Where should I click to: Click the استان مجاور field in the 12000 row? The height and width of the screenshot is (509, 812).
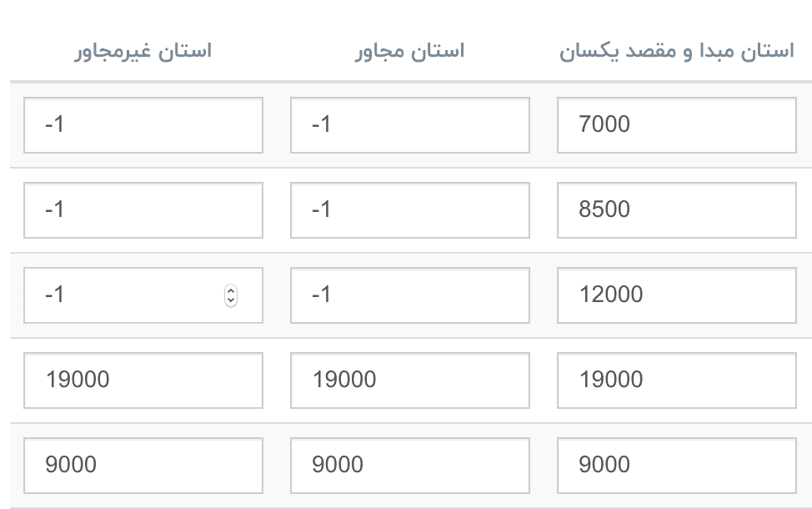coord(409,295)
